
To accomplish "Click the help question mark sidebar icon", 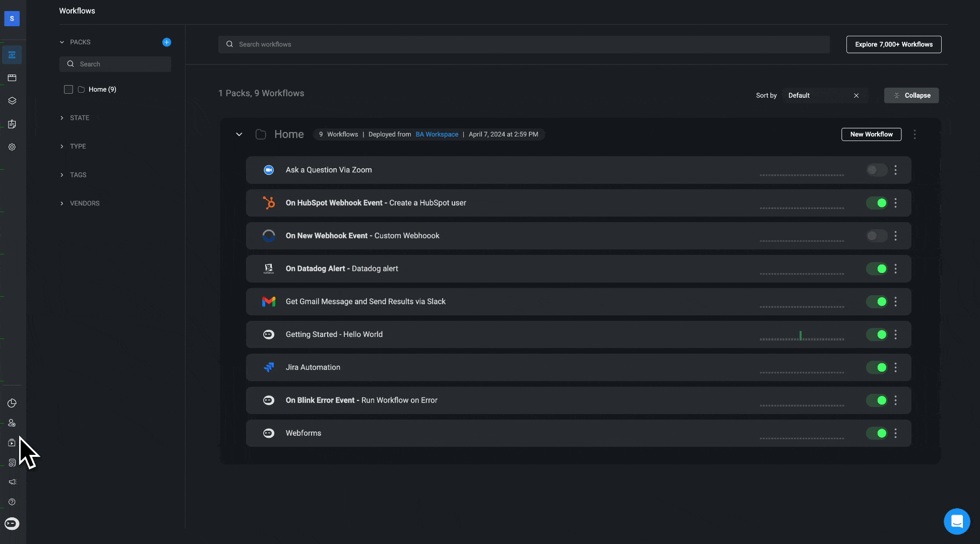I will coord(12,502).
